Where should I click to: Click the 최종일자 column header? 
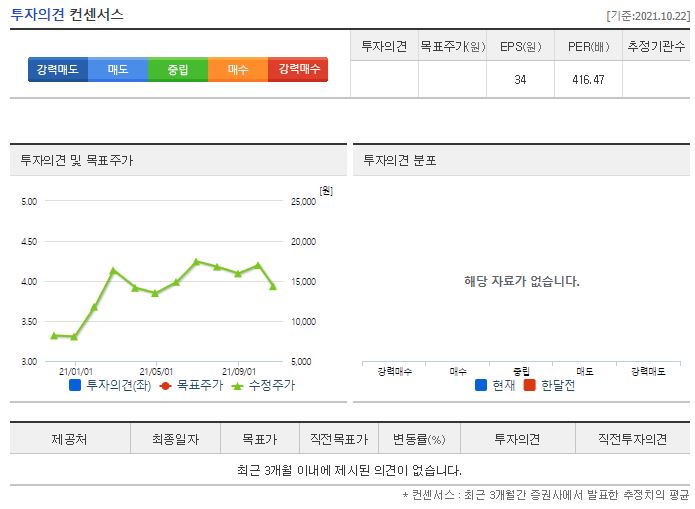(176, 439)
